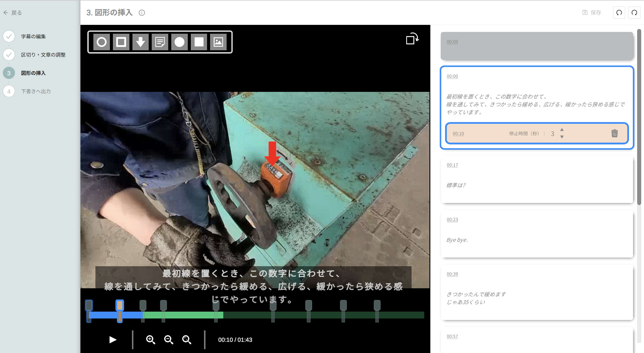Select the hollow circle shape tool

[x=101, y=42]
